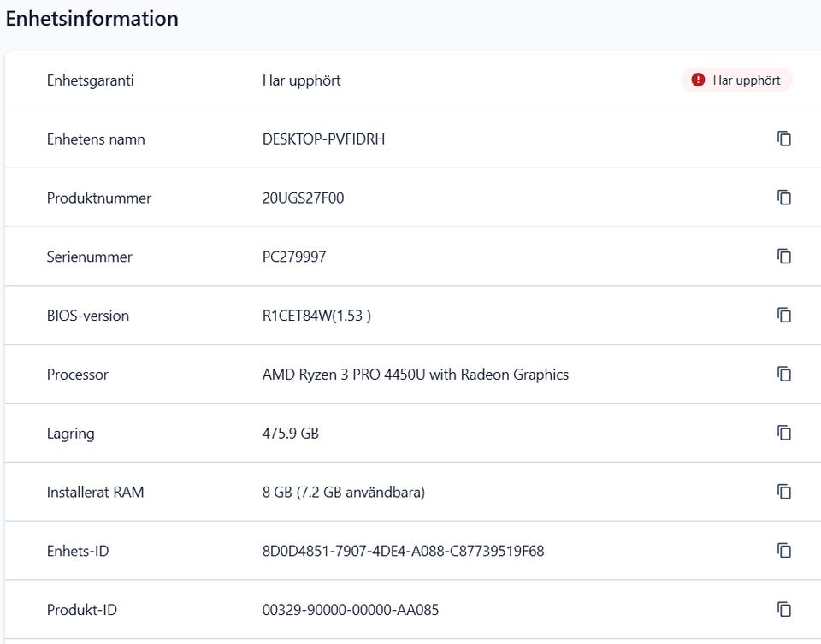Copy the Produkt-ID value
The image size is (821, 644).
(783, 609)
